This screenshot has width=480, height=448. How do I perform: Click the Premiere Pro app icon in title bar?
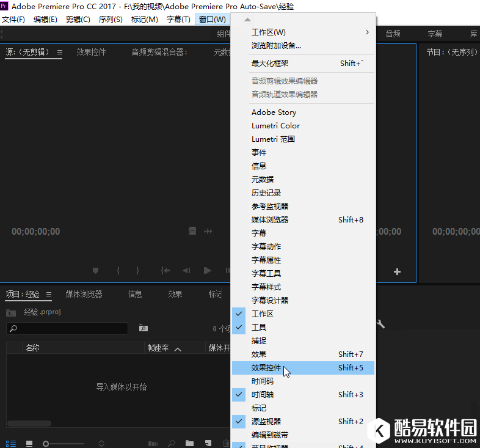tap(4, 6)
